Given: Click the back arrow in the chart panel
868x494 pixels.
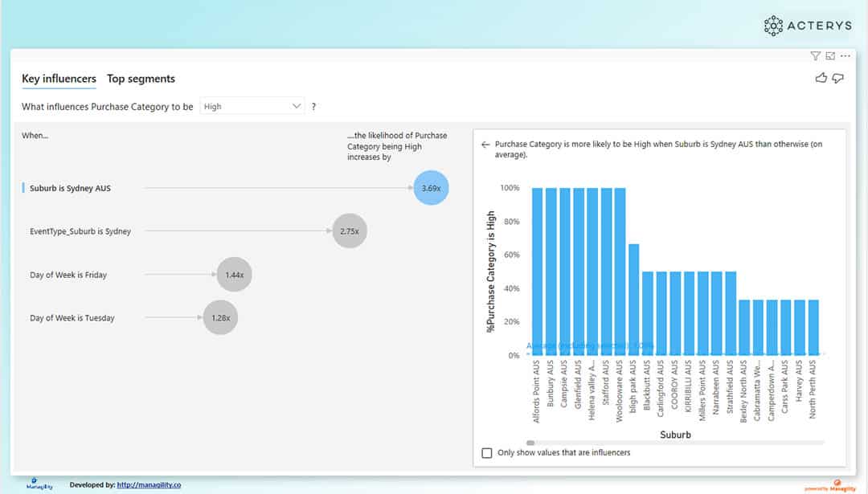Looking at the screenshot, I should [x=485, y=145].
